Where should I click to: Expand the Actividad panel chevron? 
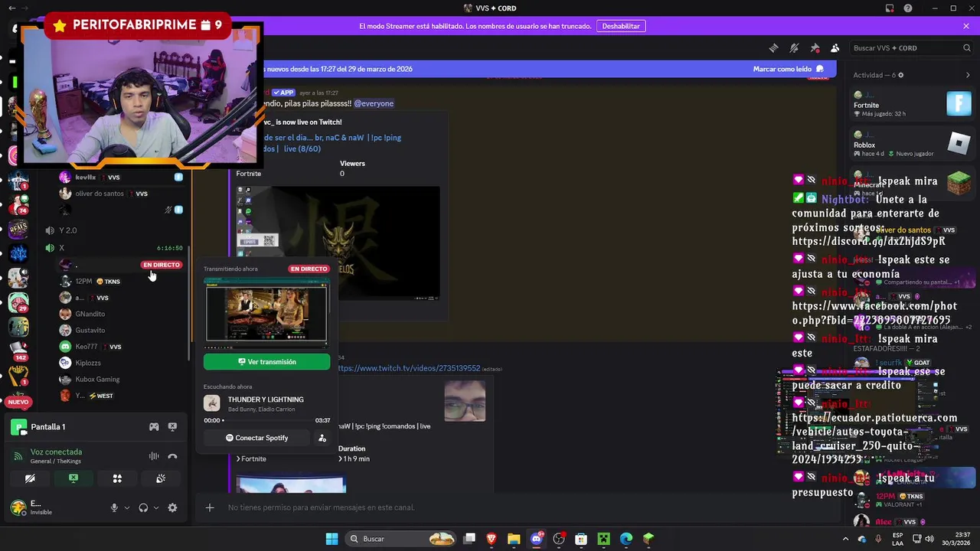(x=968, y=75)
